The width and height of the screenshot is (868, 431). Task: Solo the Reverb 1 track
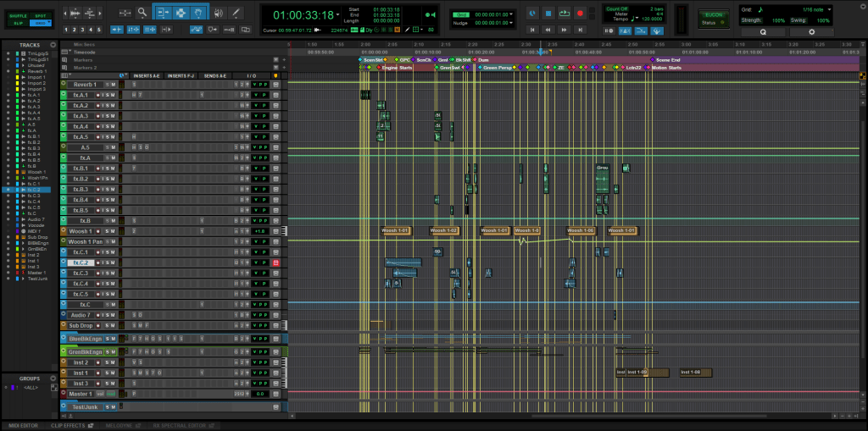click(x=106, y=86)
